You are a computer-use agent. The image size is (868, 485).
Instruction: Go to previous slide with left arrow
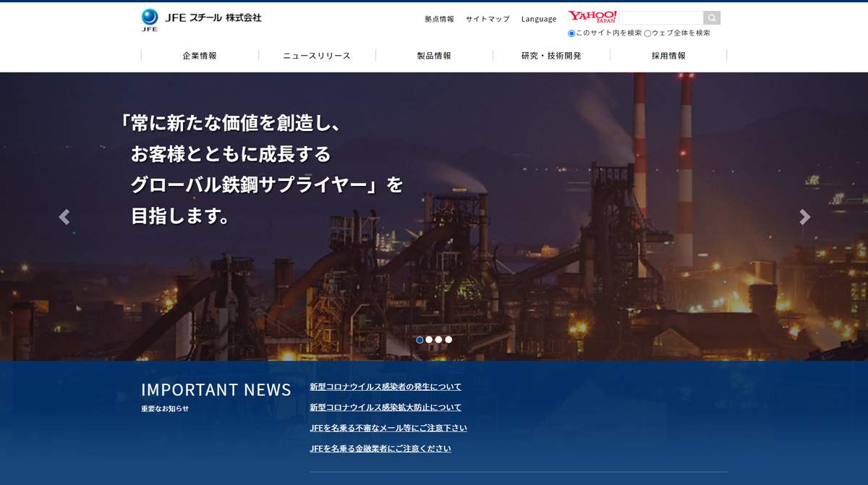(64, 217)
